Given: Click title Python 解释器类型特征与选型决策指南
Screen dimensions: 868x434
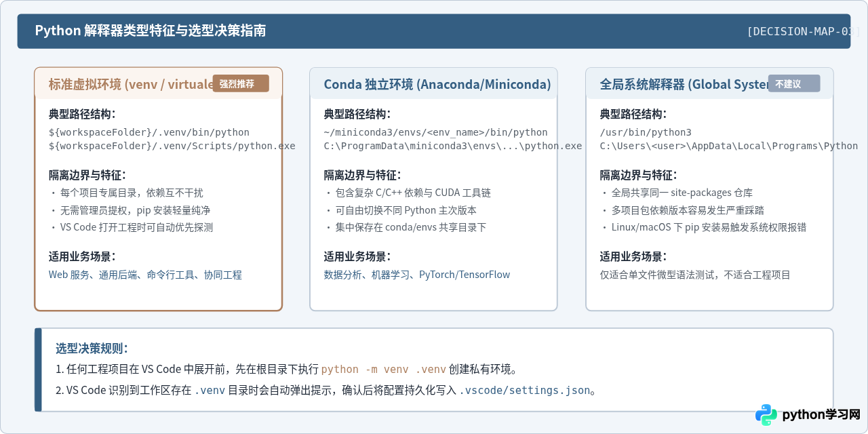Looking at the screenshot, I should 151,31.
